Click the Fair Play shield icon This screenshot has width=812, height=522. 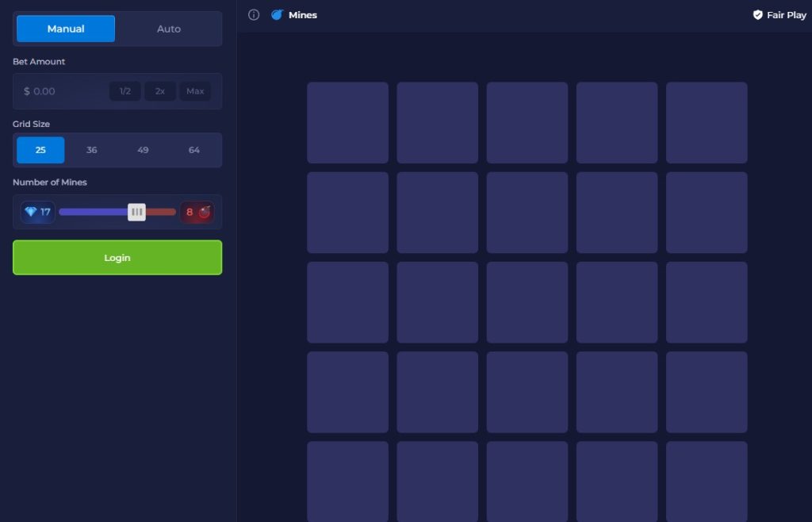coord(757,15)
